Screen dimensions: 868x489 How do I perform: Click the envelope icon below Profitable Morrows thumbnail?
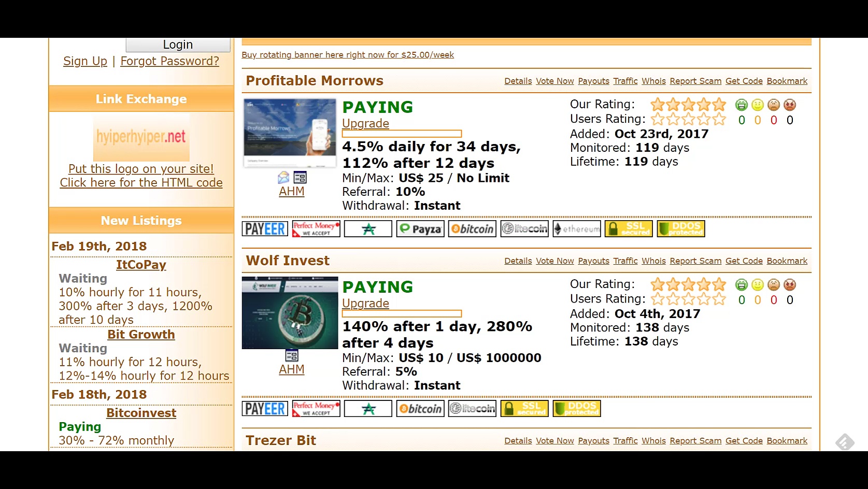coord(283,178)
